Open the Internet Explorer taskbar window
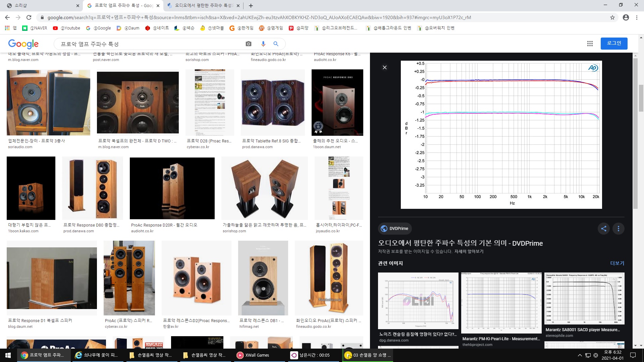The width and height of the screenshot is (644, 362). tap(98, 355)
